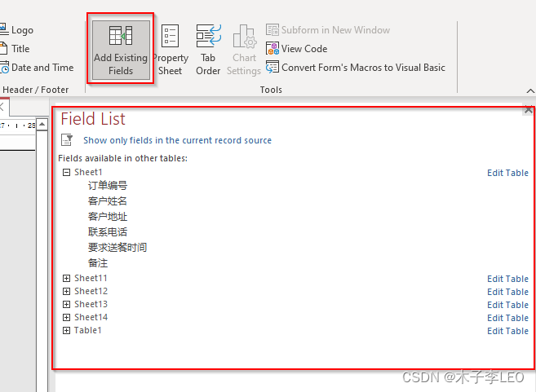Select the 要求送餐时间 field
Viewport: 536px width, 392px height.
(x=117, y=247)
